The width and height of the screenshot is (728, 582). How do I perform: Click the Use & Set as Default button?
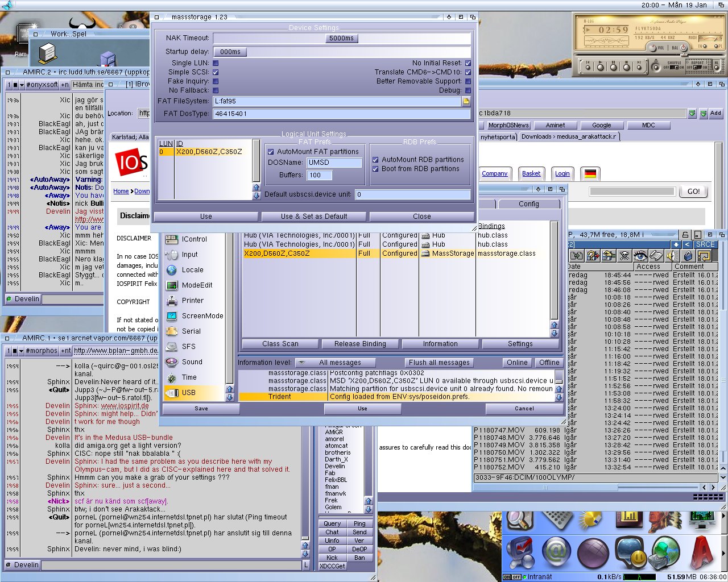[x=314, y=217]
